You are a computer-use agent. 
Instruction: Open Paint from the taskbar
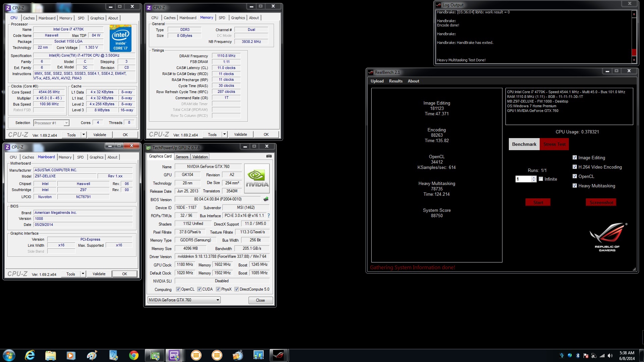(92, 355)
